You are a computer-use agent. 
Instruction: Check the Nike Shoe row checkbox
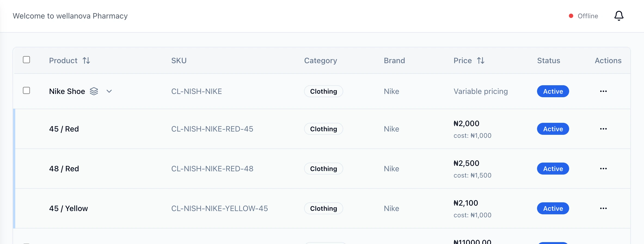(26, 90)
